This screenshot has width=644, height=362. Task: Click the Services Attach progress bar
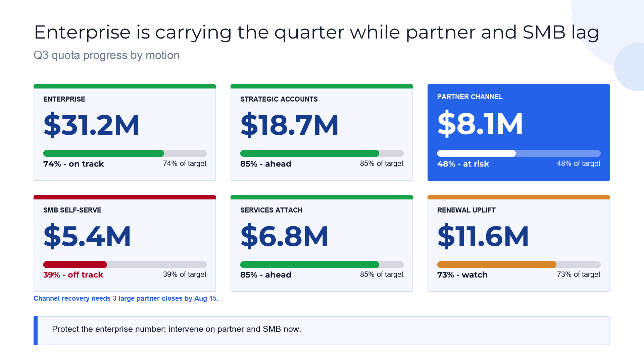point(322,264)
